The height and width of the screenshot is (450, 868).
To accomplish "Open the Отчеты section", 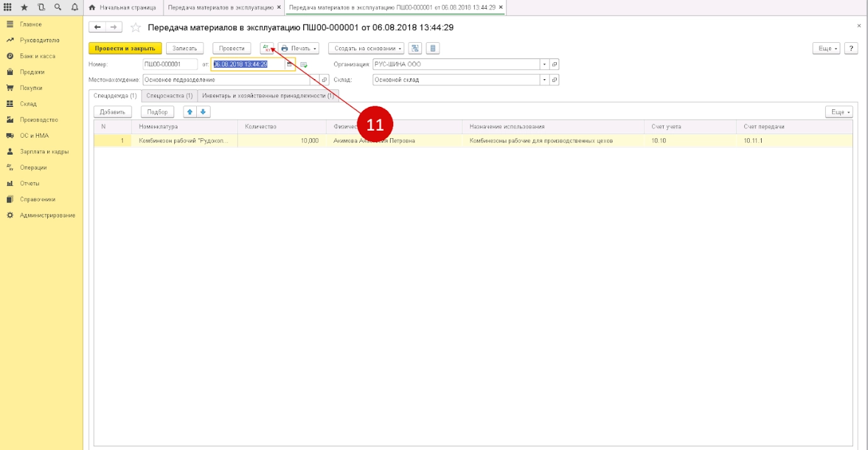I will point(30,184).
